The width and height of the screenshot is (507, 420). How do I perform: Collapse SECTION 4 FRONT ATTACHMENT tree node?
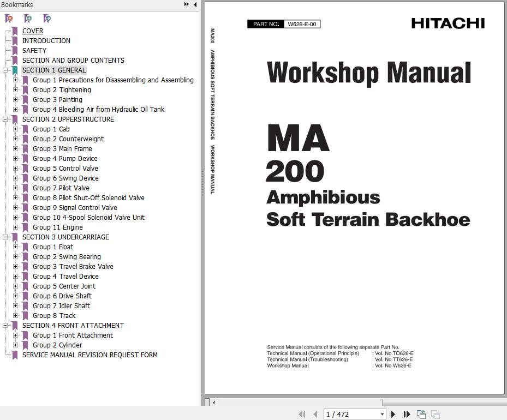(x=5, y=325)
